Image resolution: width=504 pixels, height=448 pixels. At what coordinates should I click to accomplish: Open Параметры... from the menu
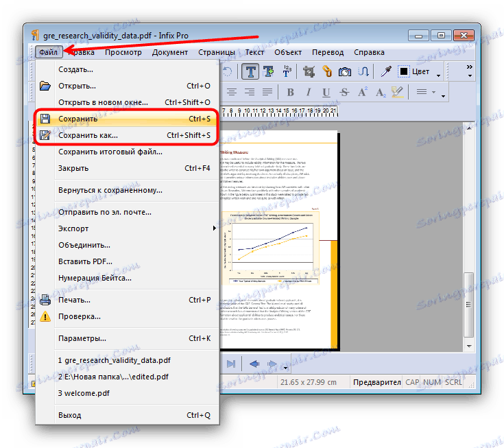[x=128, y=338]
